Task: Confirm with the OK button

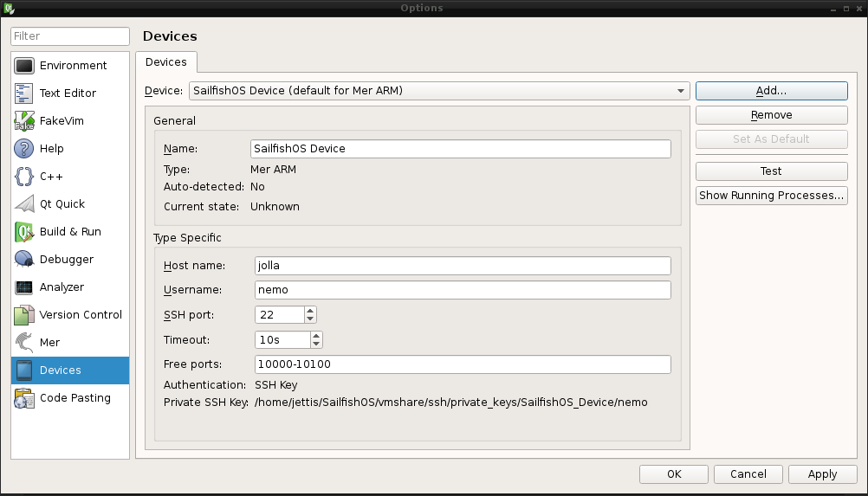Action: [674, 474]
